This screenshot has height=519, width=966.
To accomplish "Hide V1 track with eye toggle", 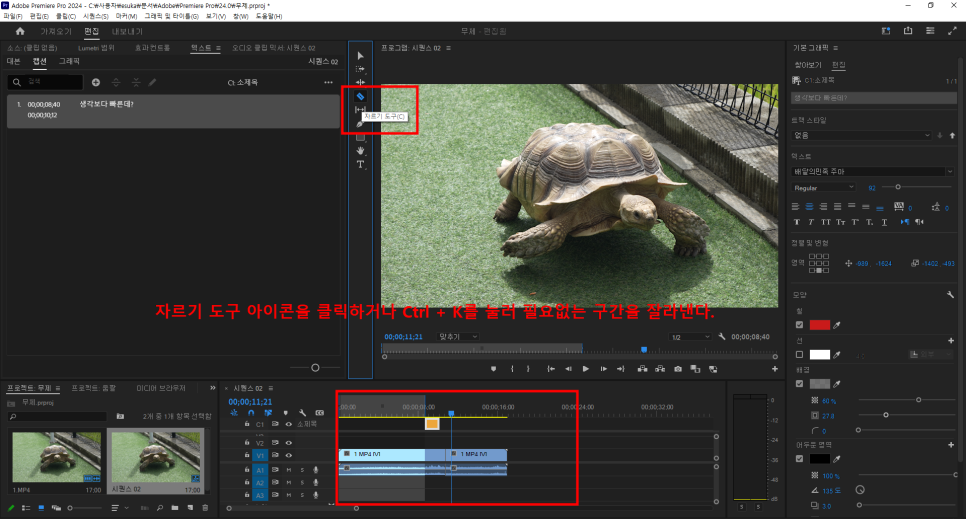I will [x=288, y=456].
